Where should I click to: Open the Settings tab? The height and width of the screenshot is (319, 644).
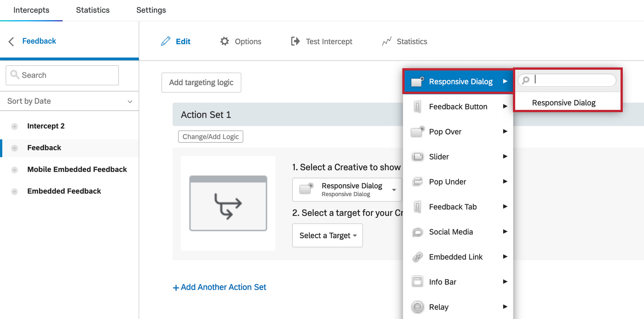(151, 10)
